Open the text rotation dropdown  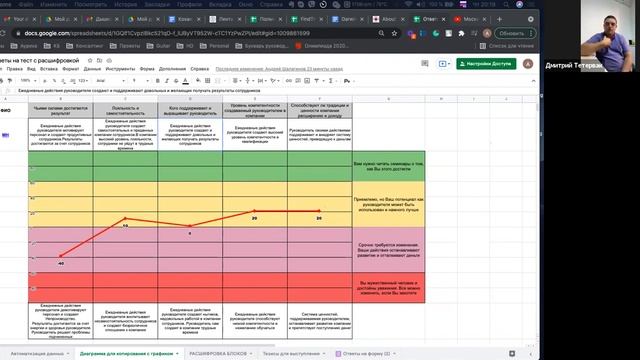click(x=274, y=81)
